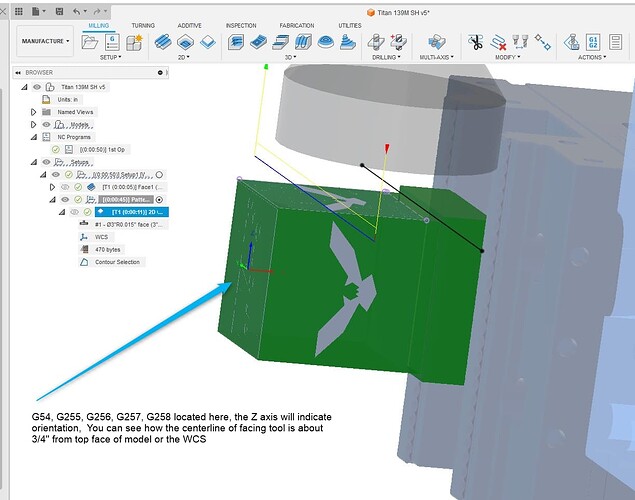The height and width of the screenshot is (500, 635).
Task: Select the 3D Pocket Clearing tool
Action: pos(258,42)
